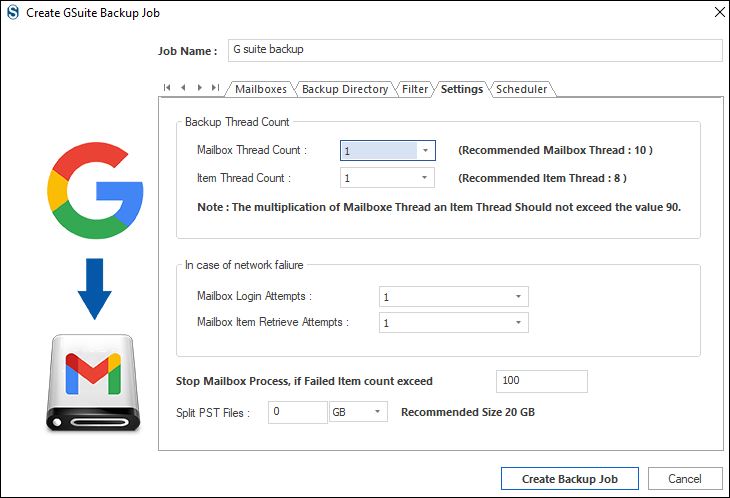Click the Split PST Files size field
This screenshot has height=498, width=730.
tap(297, 412)
